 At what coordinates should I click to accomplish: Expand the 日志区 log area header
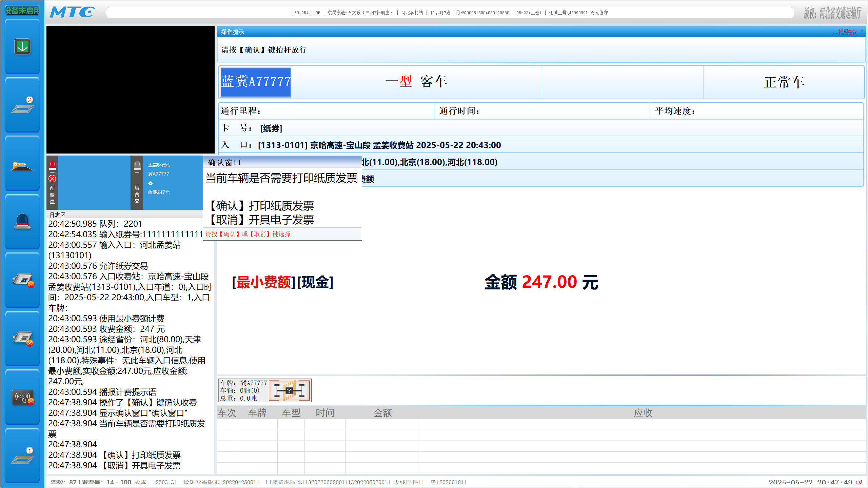[58, 215]
